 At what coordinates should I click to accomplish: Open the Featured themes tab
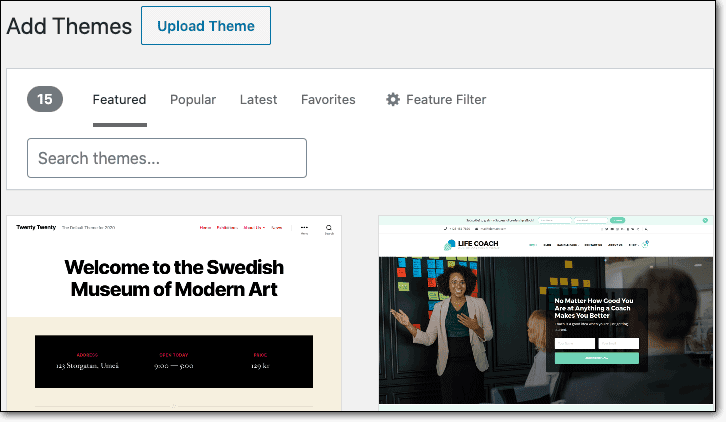point(119,100)
